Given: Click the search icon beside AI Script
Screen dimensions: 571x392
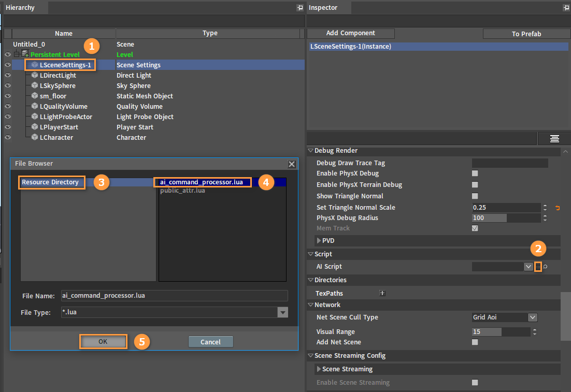Looking at the screenshot, I should pos(545,267).
